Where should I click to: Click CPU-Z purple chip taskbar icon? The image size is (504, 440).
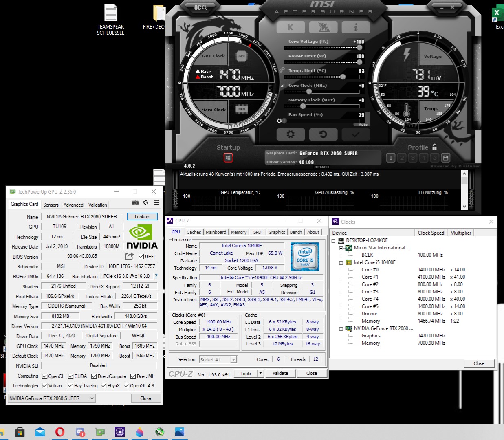(120, 432)
